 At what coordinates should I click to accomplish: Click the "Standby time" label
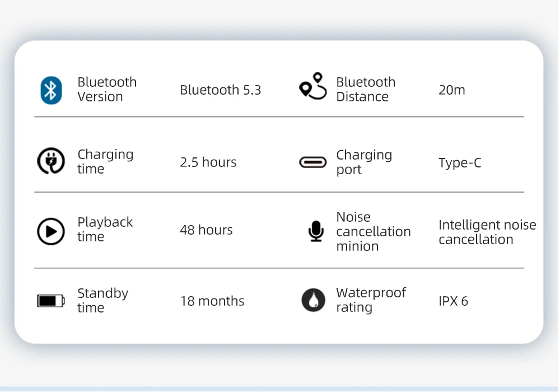point(102,301)
